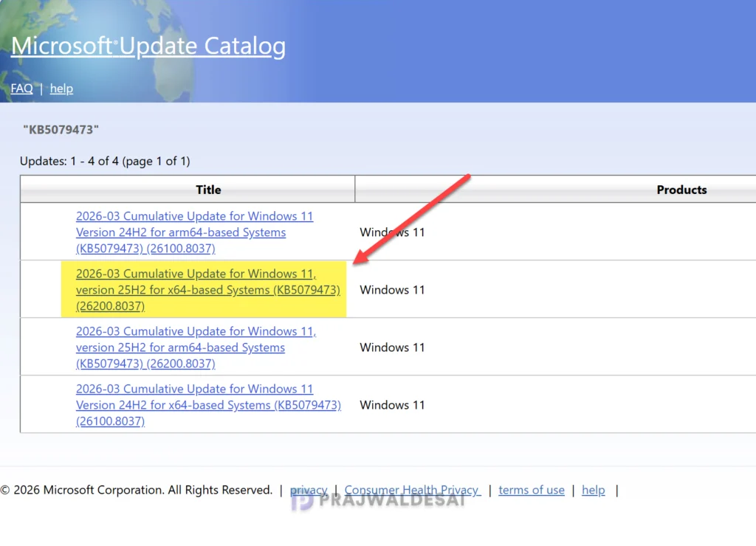Open 25H2 x64 cumulative update (26200.8037)
756x546 pixels.
pyautogui.click(x=207, y=290)
